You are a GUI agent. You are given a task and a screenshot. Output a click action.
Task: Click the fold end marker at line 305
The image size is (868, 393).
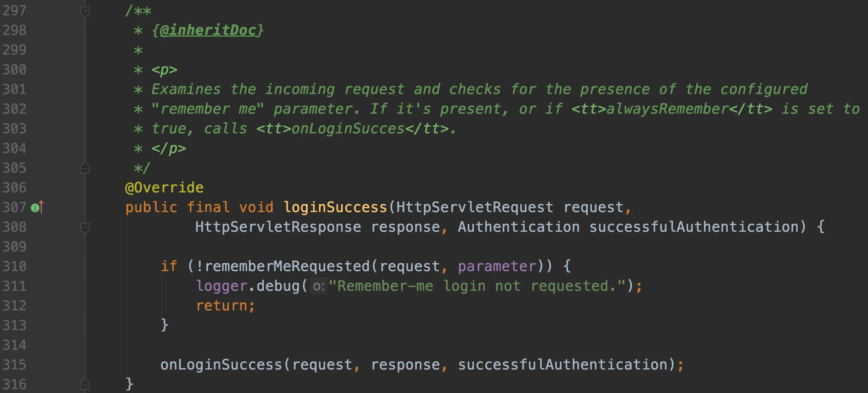point(85,168)
